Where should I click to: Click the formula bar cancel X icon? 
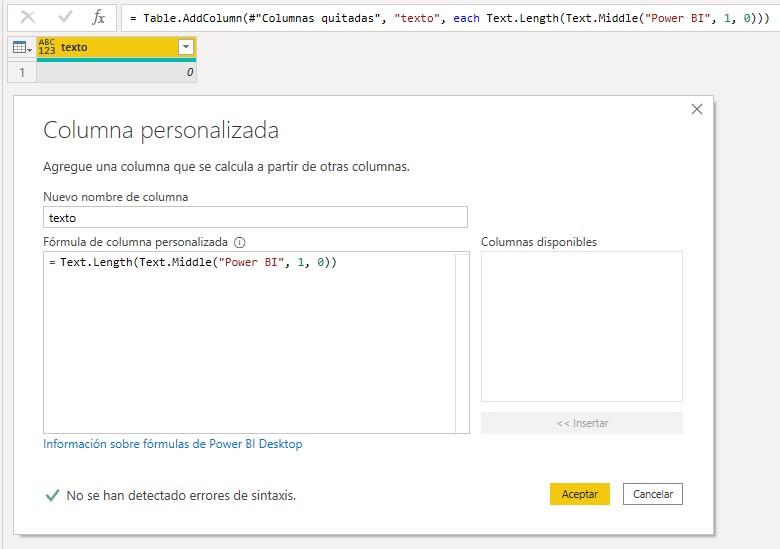28,17
